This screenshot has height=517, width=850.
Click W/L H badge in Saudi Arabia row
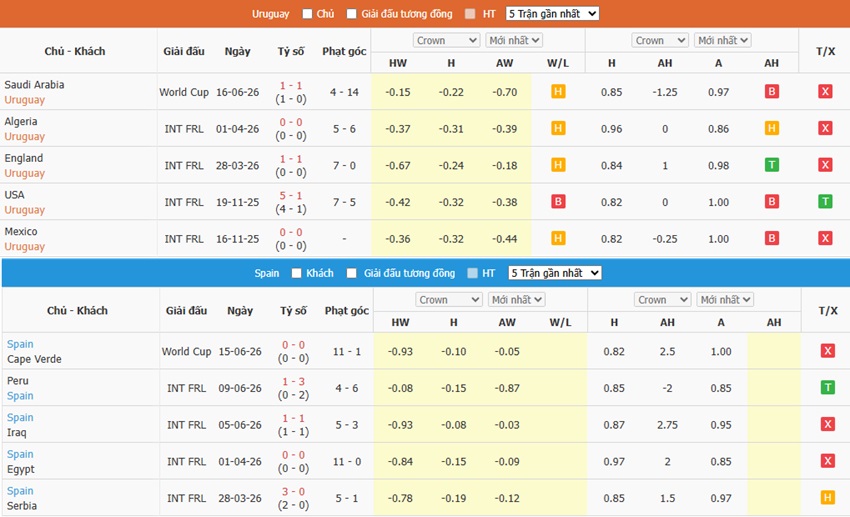click(x=558, y=92)
